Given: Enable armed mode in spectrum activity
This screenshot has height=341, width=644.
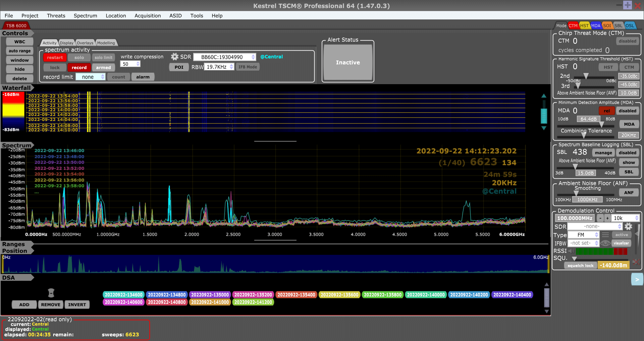Looking at the screenshot, I should (x=104, y=68).
